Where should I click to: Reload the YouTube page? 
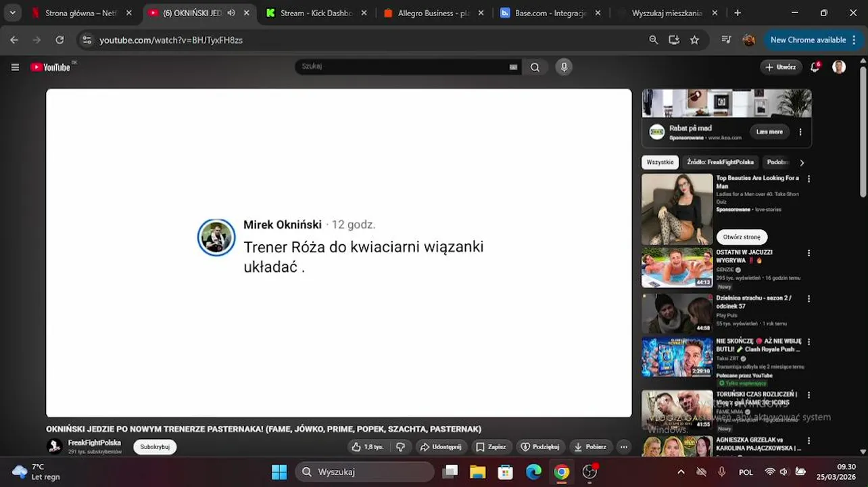tap(59, 40)
